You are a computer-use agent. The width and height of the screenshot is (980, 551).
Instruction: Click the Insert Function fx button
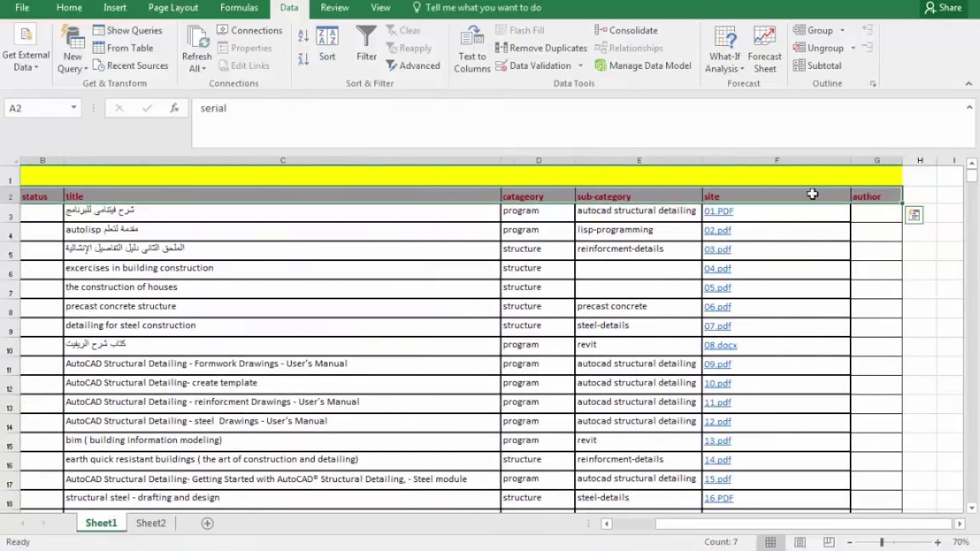(x=175, y=109)
